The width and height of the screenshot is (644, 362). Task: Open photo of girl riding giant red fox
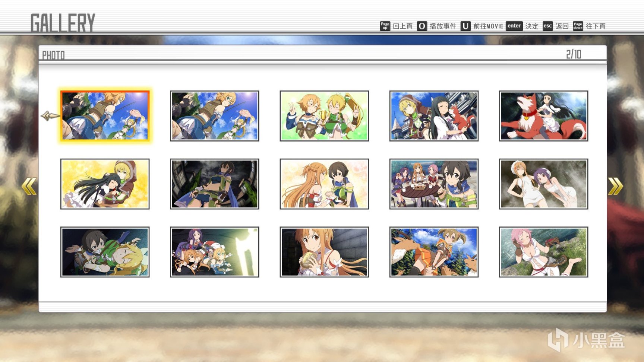[x=544, y=116]
